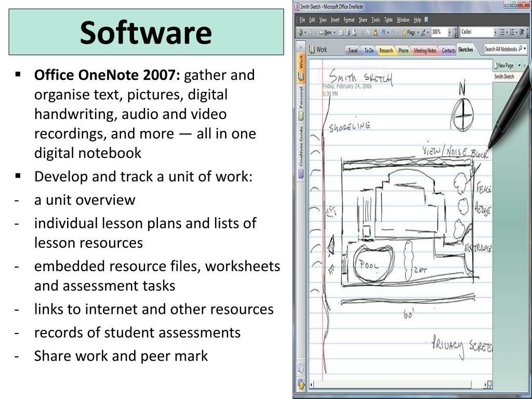Viewport: 532px width, 399px height.
Task: Click the Numbering list icon
Action: click(513, 33)
